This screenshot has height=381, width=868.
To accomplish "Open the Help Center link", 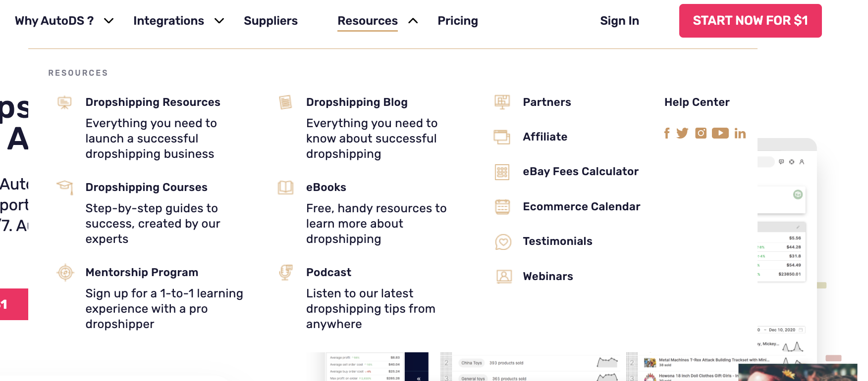I will 697,102.
